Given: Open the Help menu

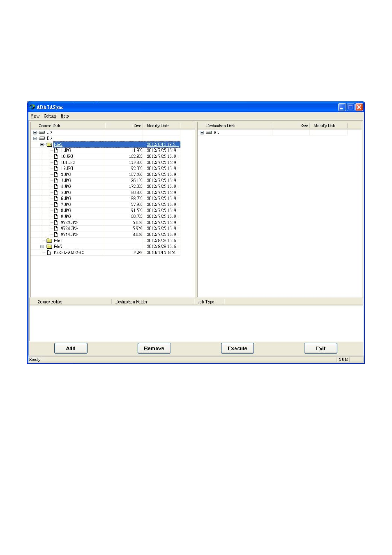Looking at the screenshot, I should (65, 116).
